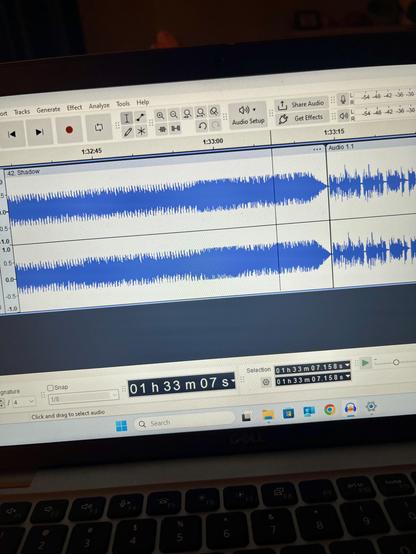416x554 pixels.
Task: Click the Selection settings gear icon
Action: click(x=266, y=382)
